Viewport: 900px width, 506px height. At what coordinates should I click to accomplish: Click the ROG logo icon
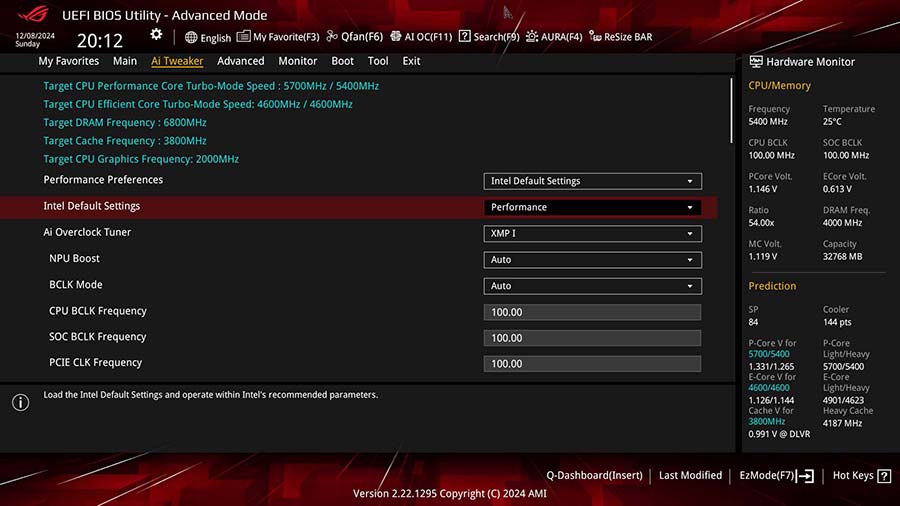point(33,14)
